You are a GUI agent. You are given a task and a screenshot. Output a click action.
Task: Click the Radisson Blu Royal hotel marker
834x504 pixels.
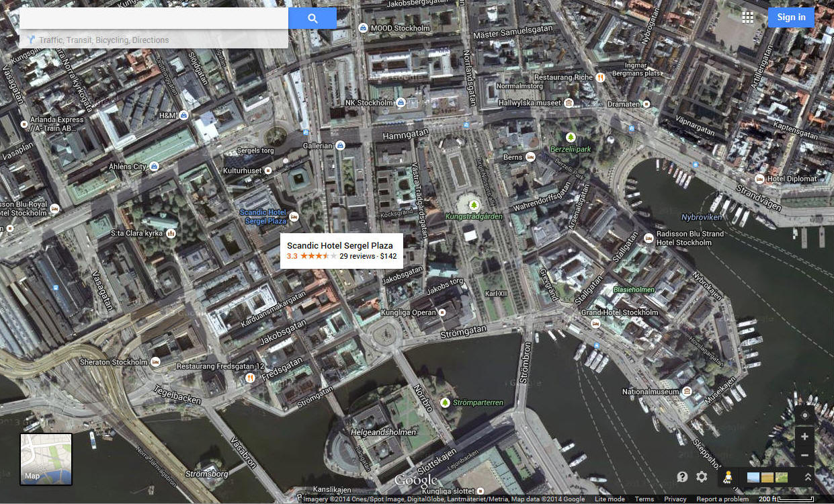pyautogui.click(x=54, y=209)
